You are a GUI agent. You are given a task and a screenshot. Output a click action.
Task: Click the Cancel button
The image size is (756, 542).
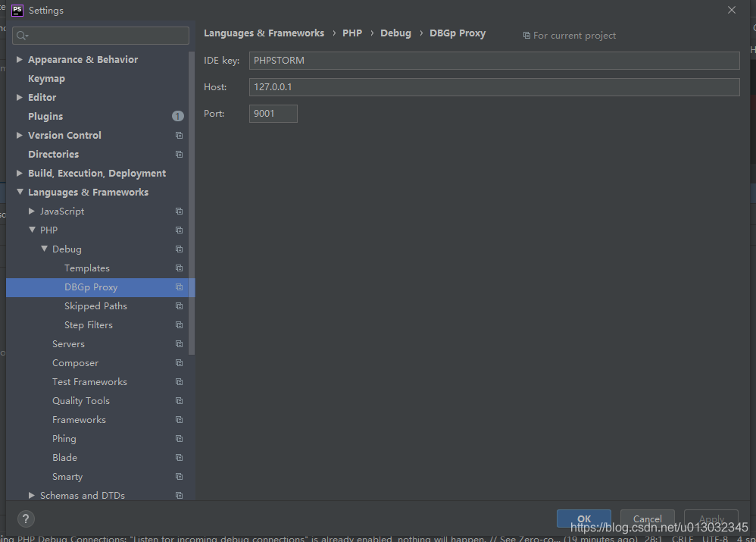pyautogui.click(x=647, y=519)
